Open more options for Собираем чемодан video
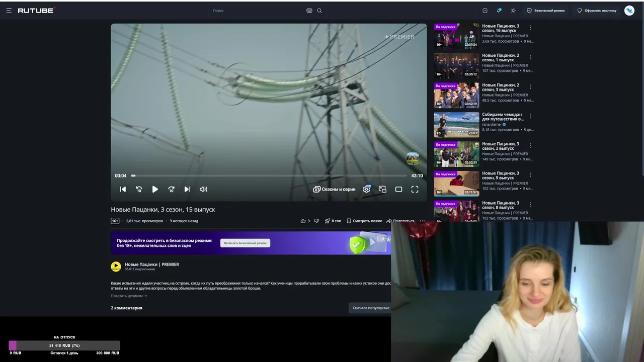 530,116
